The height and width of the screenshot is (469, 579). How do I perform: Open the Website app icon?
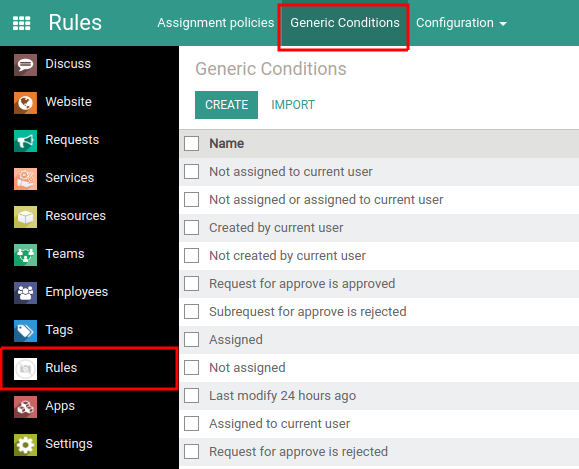(25, 103)
